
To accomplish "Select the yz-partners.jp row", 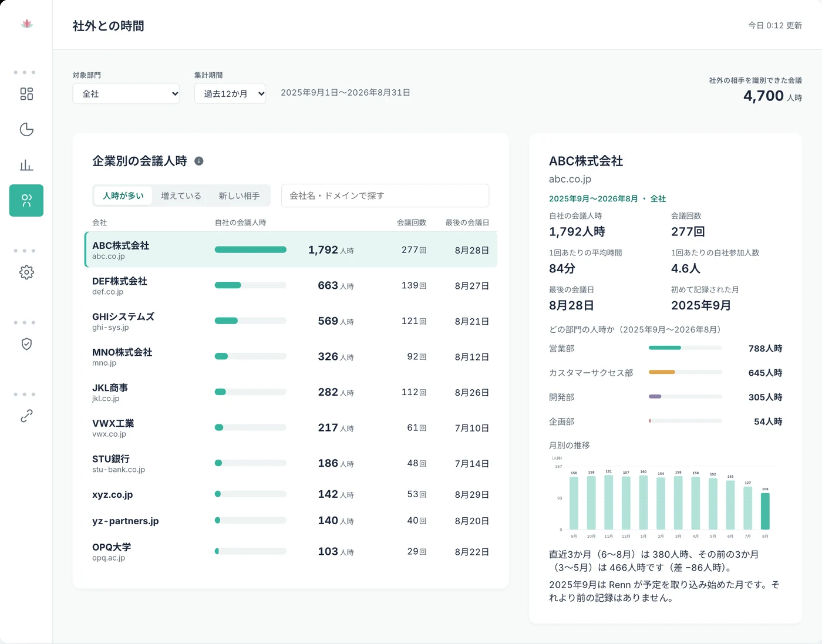I will 291,521.
